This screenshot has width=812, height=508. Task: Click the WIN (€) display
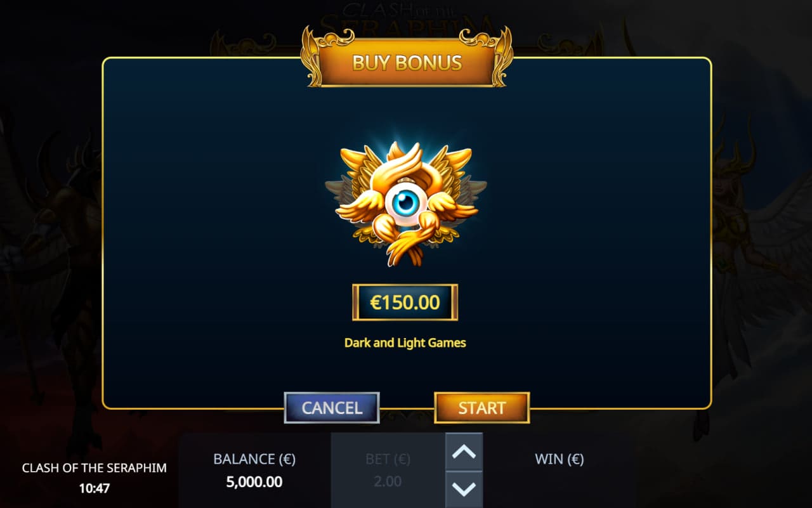tap(560, 459)
